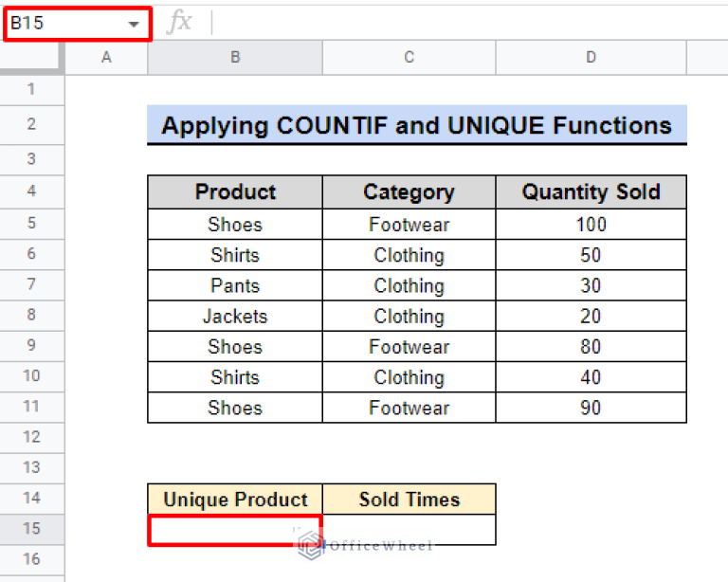Click empty cell B15 under Unique Product
The width and height of the screenshot is (728, 582).
(x=235, y=530)
